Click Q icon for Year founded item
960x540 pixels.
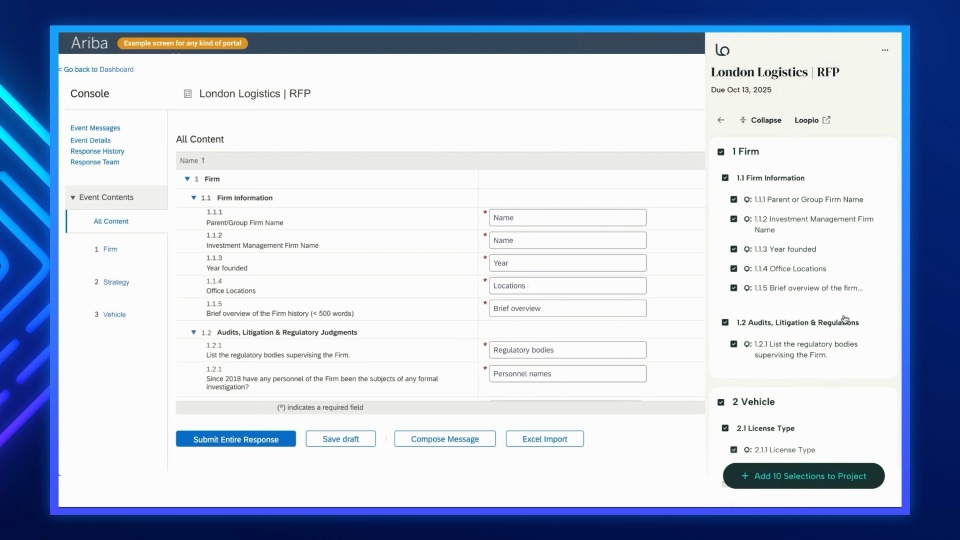pos(748,249)
